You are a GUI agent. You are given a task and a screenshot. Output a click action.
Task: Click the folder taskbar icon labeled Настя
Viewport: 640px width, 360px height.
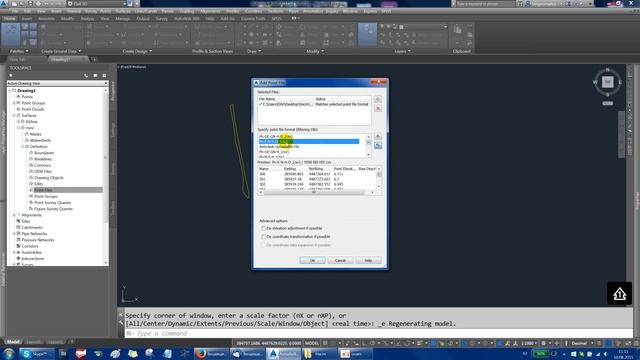320,354
